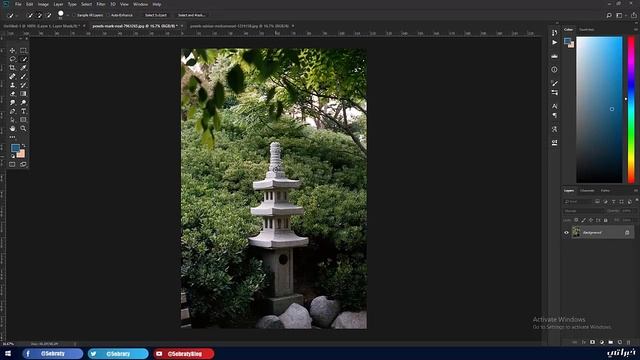This screenshot has height=360, width=640.
Task: Open the Color panel options menu
Action: 636,29
